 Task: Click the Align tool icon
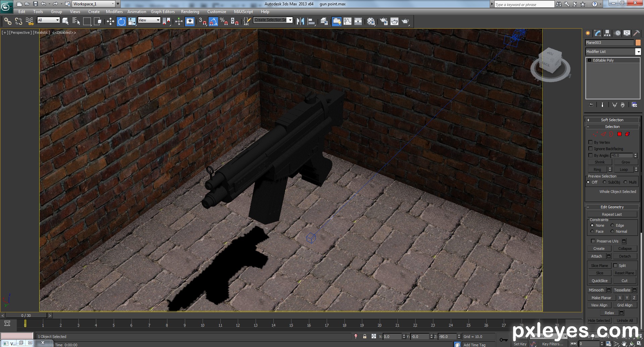(312, 21)
